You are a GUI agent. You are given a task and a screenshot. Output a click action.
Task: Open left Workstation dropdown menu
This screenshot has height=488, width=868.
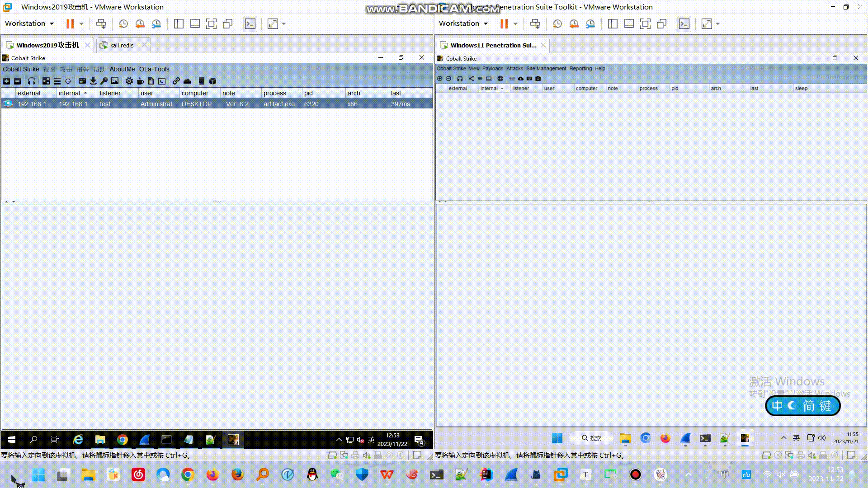pyautogui.click(x=29, y=23)
